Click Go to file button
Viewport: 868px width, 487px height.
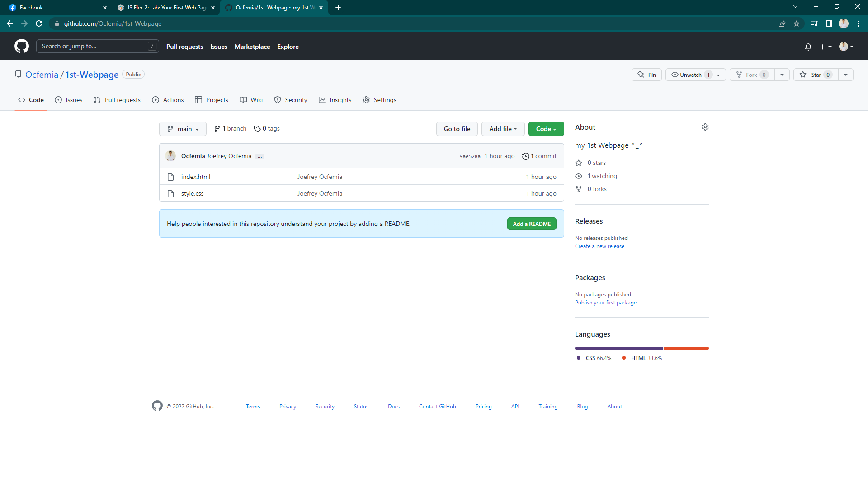pyautogui.click(x=457, y=129)
